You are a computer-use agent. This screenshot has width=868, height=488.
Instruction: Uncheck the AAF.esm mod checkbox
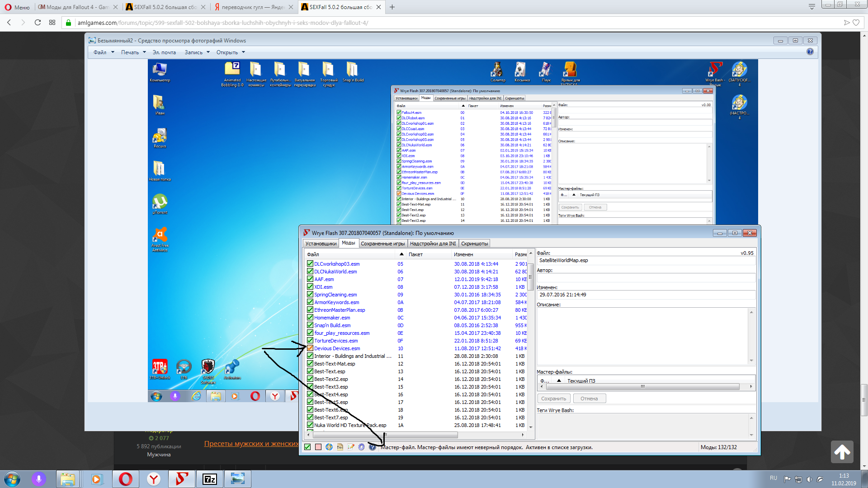(x=310, y=279)
